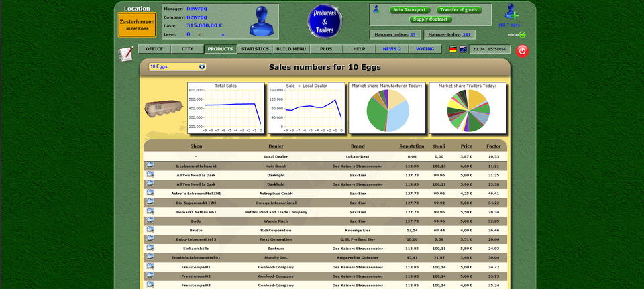
Task: Click the Total Sales line chart
Action: click(226, 109)
